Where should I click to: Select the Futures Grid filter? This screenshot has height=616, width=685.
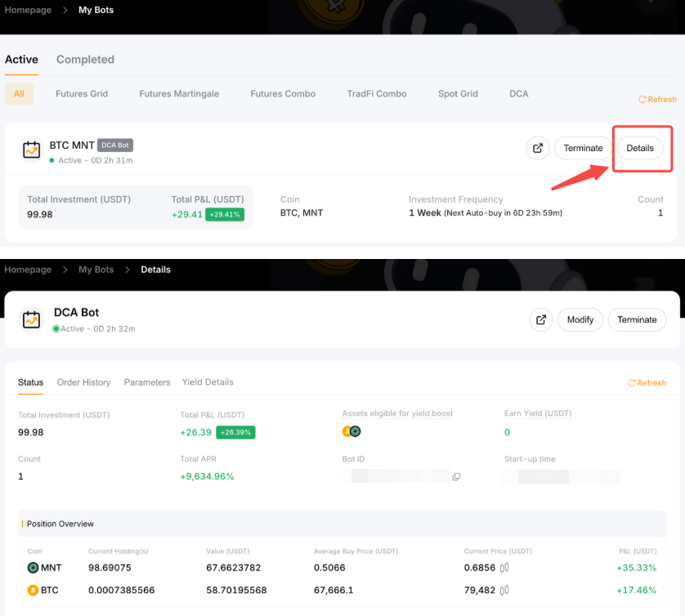(x=82, y=94)
